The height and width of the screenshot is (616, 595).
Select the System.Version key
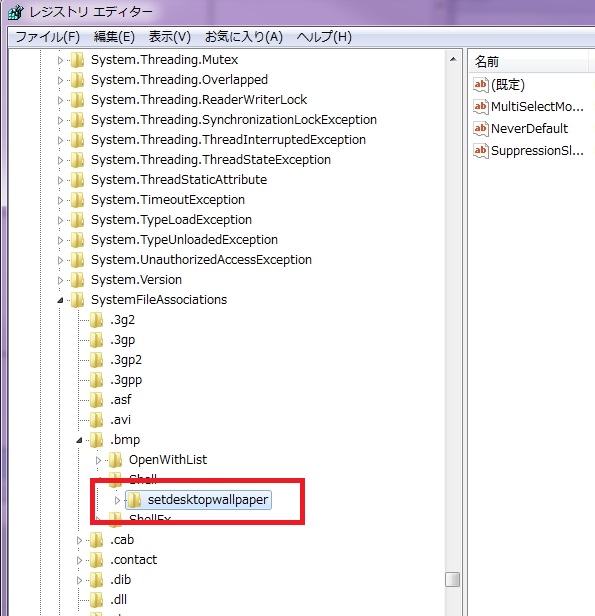(x=136, y=280)
